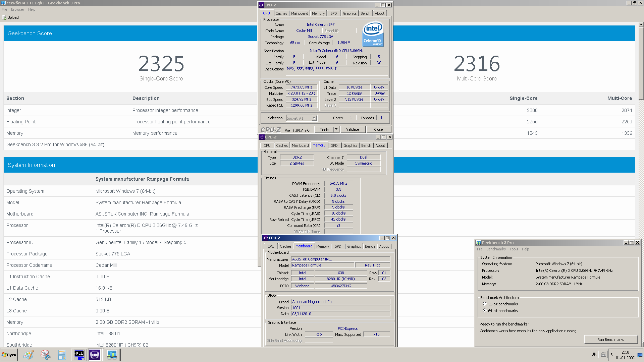The height and width of the screenshot is (362, 644).
Task: Expand the Tools button dropdown arrow
Action: point(336,129)
